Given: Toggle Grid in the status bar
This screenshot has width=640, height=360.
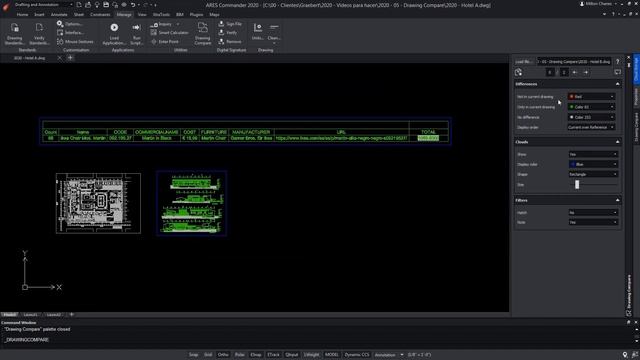Looking at the screenshot, I should (x=208, y=355).
